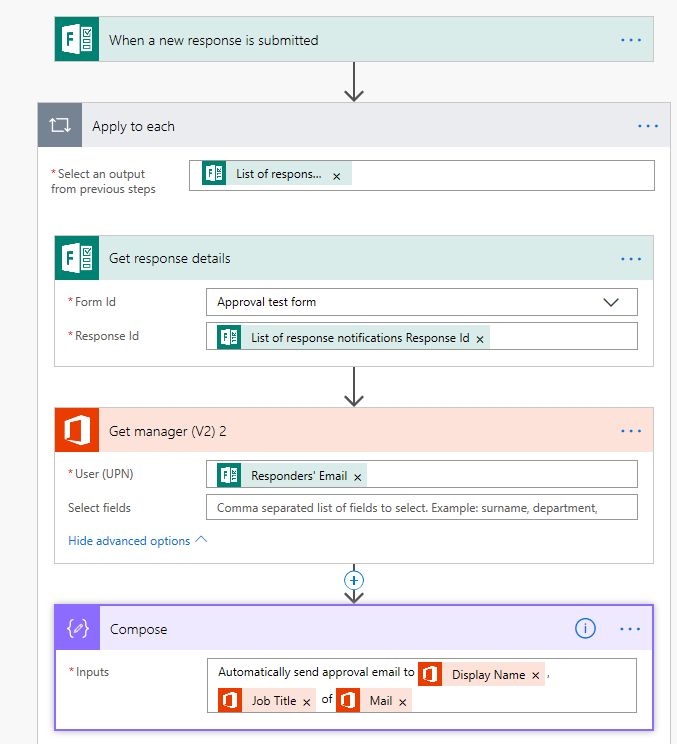Open the ellipsis menu for the Compose step
Image resolution: width=677 pixels, height=744 pixels.
pos(630,629)
